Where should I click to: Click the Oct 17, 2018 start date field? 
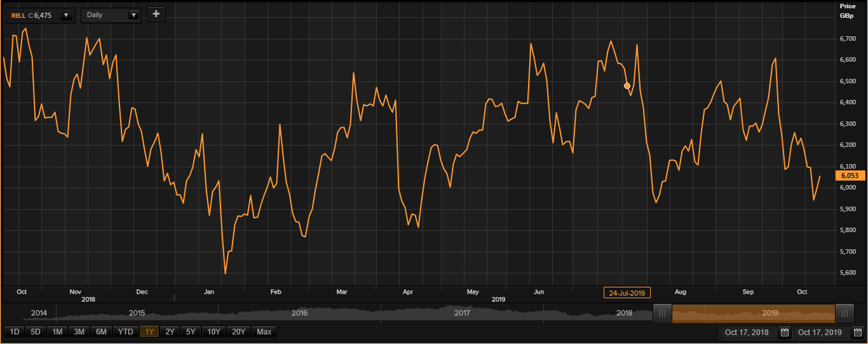[x=748, y=332]
